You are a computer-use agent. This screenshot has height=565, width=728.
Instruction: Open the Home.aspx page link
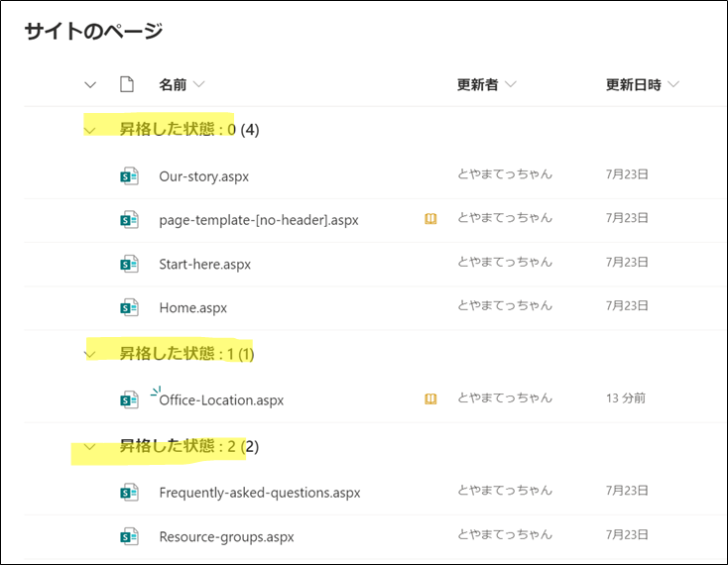pyautogui.click(x=192, y=308)
